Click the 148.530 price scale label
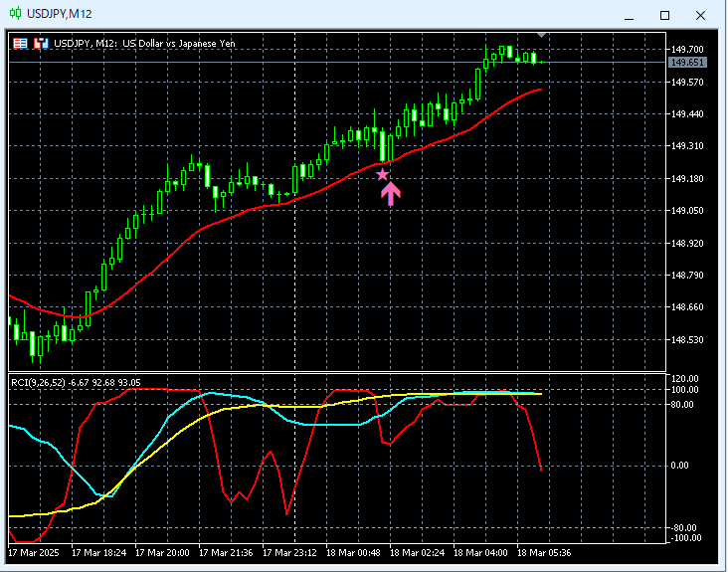 [x=687, y=340]
